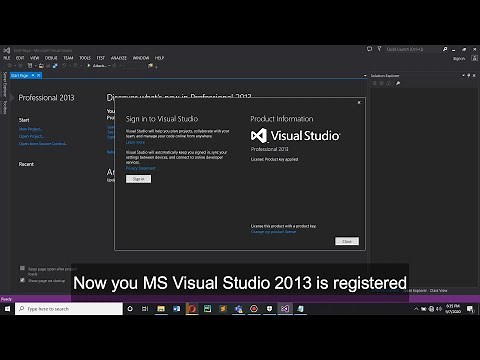Screen dimensions: 480x360
Task: Toggle Keep page open after project loads
Action: click(22, 268)
